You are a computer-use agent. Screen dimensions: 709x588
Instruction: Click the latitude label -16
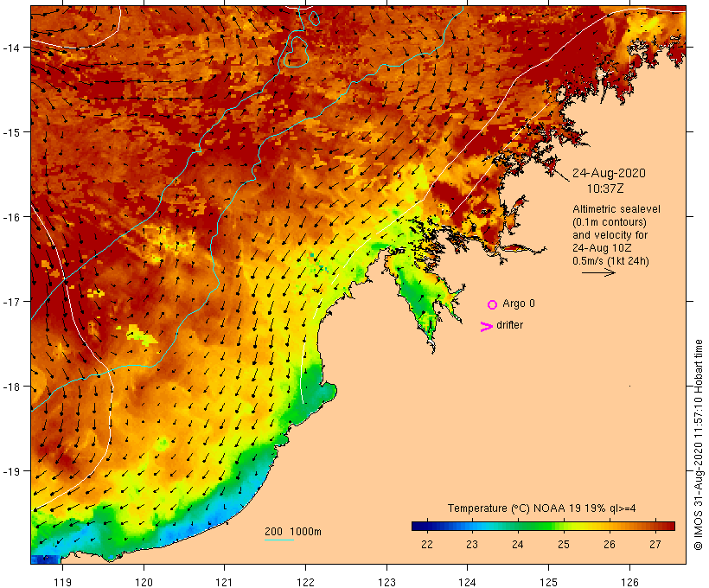(x=10, y=217)
